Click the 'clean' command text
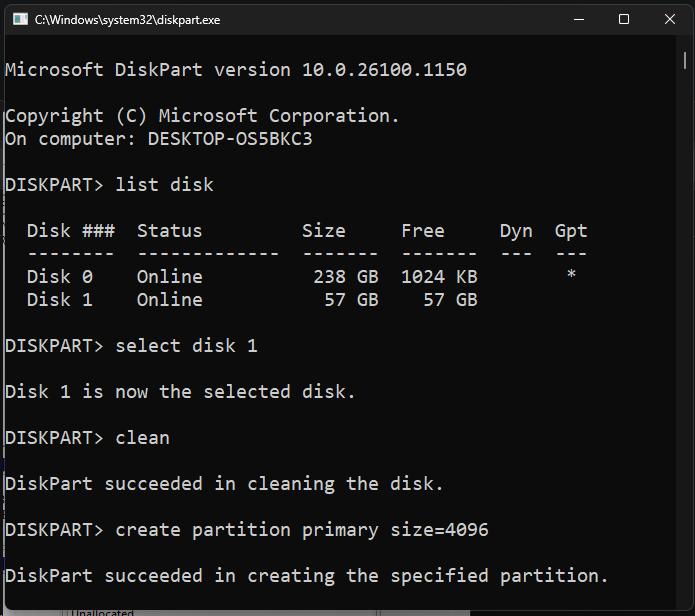 pos(142,438)
